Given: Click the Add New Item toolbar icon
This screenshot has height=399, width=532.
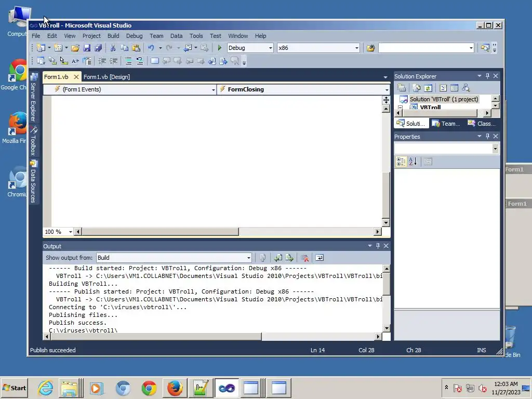Looking at the screenshot, I should pyautogui.click(x=58, y=48).
